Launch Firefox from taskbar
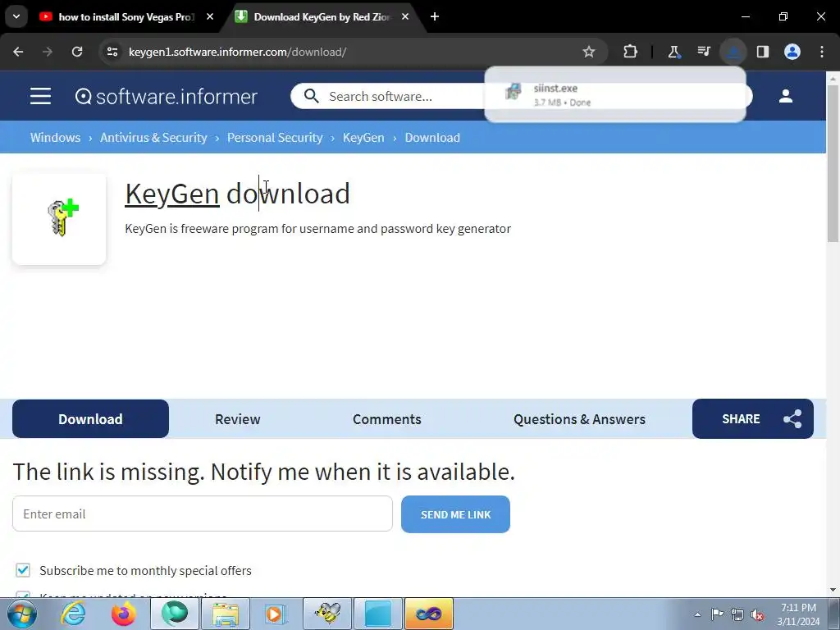The image size is (840, 630). coord(123,614)
